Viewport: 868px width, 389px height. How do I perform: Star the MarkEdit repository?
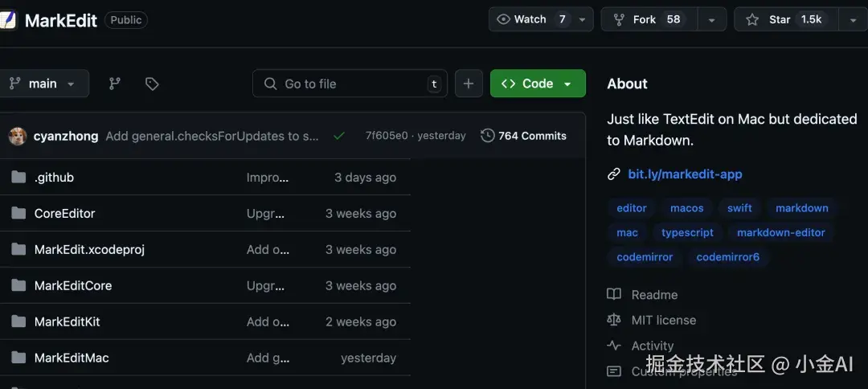coord(787,19)
